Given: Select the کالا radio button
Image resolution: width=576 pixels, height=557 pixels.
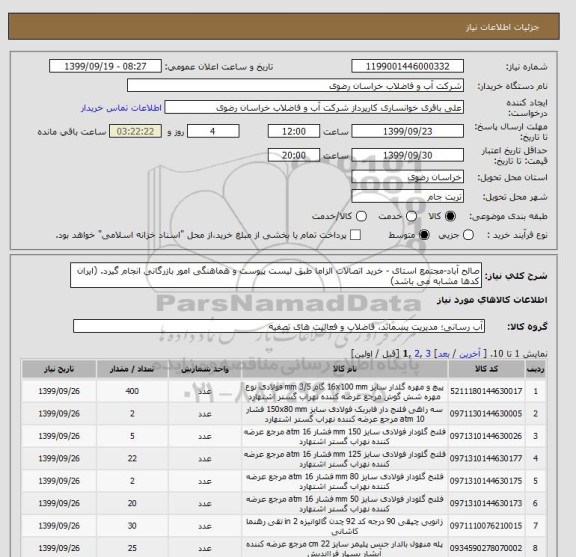Looking at the screenshot, I should [x=450, y=216].
